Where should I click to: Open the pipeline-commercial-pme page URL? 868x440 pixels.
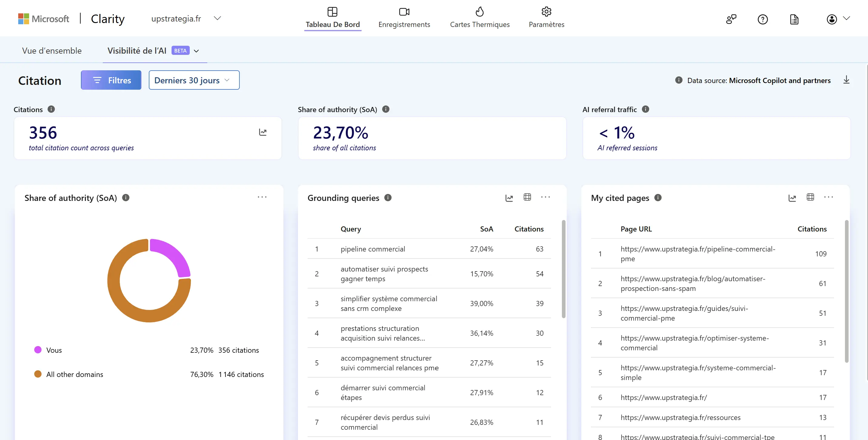(698, 254)
